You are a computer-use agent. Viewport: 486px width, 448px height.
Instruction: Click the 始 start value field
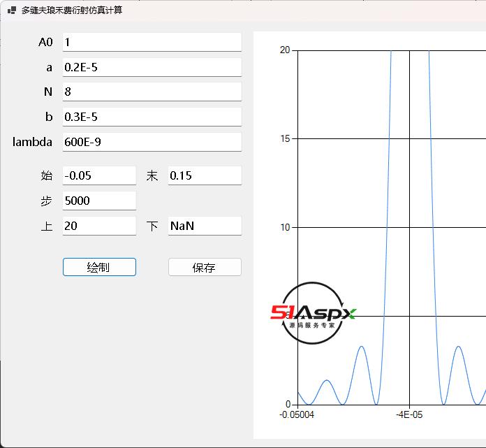pyautogui.click(x=99, y=175)
